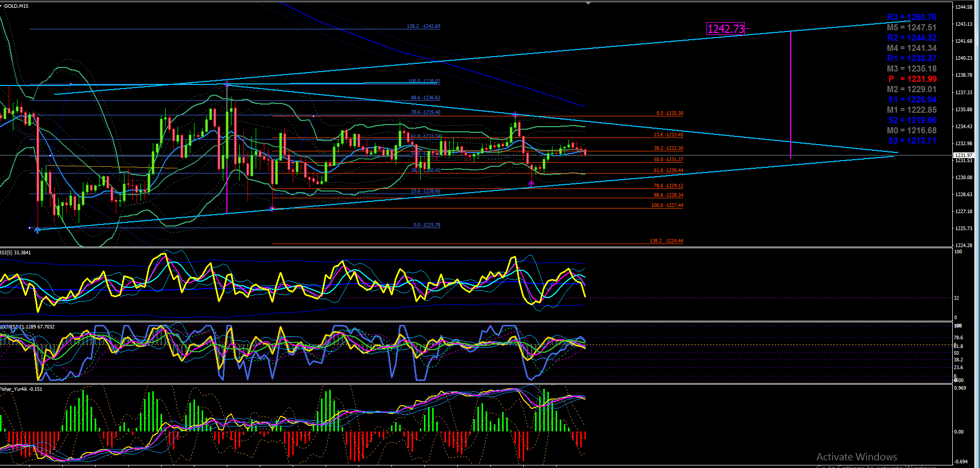Click blue Fibonacci label 138.2 -1242.69
This screenshot has height=468, width=980.
(423, 26)
